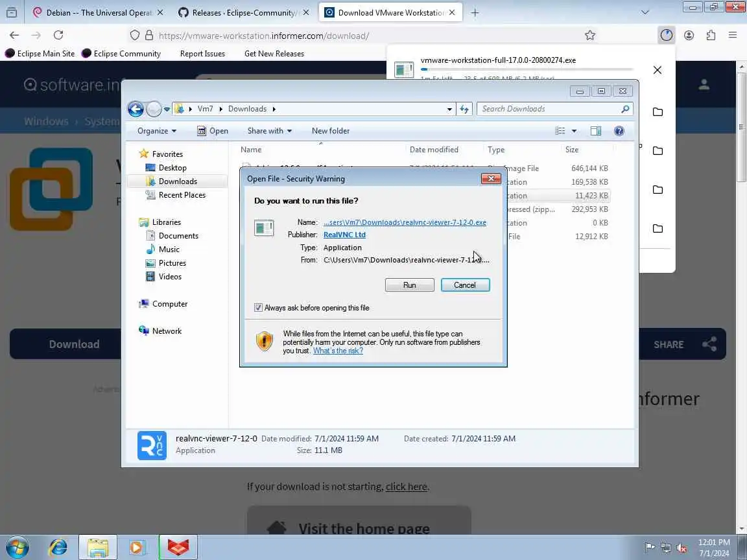747x560 pixels.
Task: Open a new browser tab
Action: (x=475, y=13)
